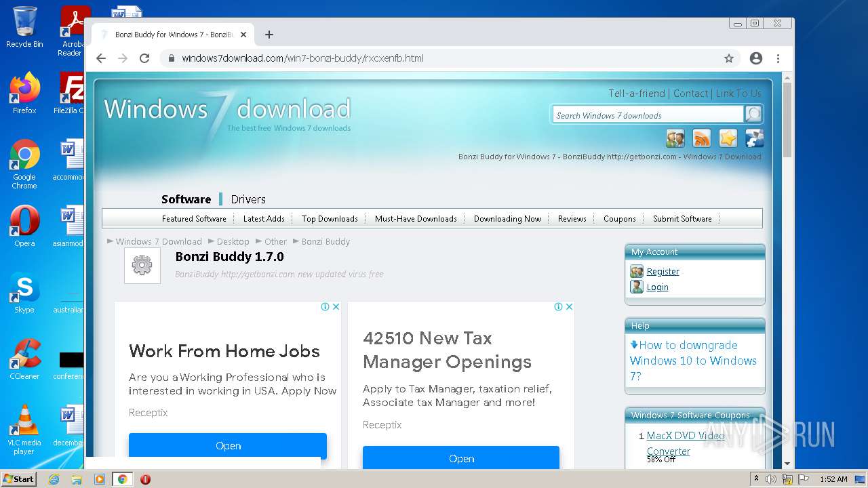Click the info icon on Tax Manager ad
Viewport: 868px width, 488px height.
pos(558,307)
